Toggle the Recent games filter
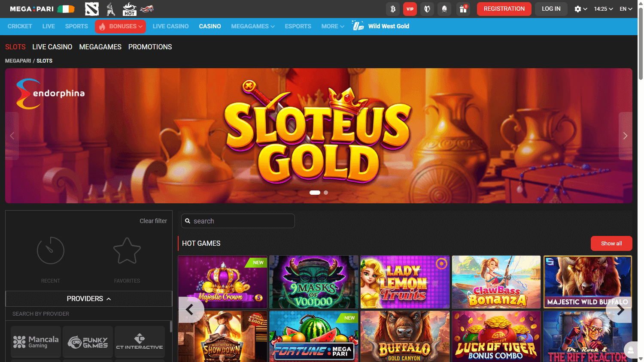The image size is (644, 362). [x=51, y=256]
